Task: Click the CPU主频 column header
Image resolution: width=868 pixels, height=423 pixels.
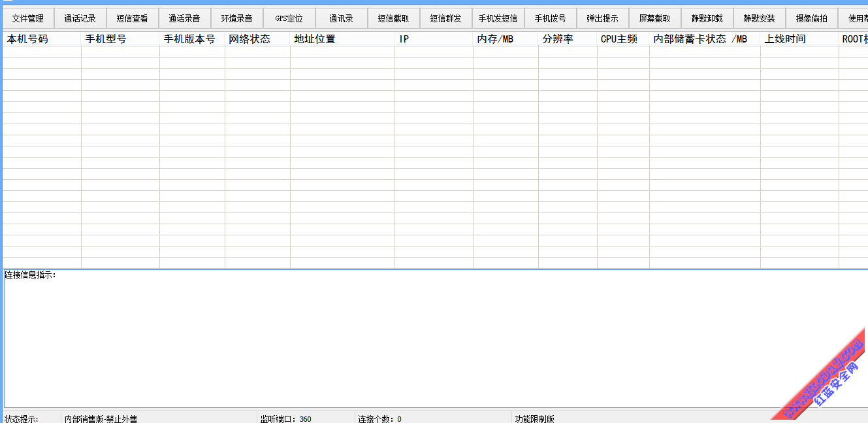Action: point(623,39)
